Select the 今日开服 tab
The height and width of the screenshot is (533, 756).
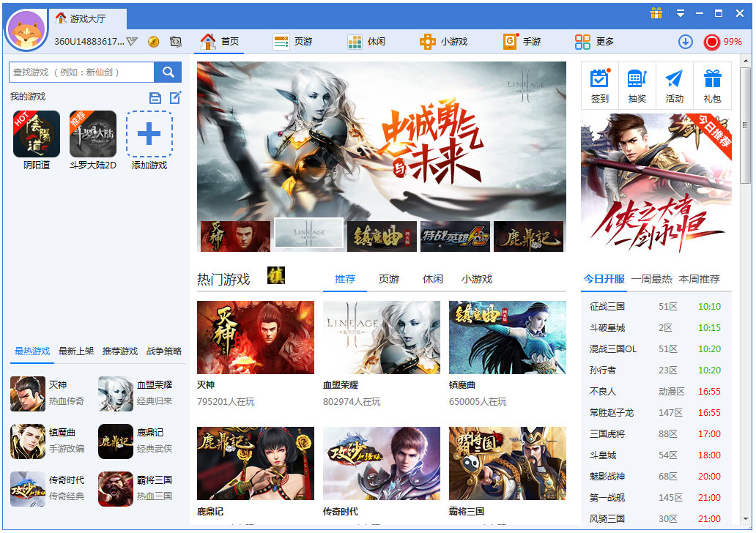pyautogui.click(x=604, y=279)
